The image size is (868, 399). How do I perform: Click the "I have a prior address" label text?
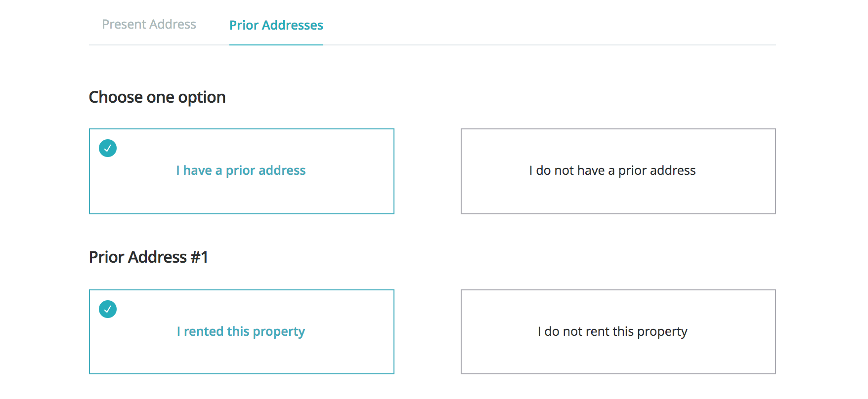pos(241,170)
